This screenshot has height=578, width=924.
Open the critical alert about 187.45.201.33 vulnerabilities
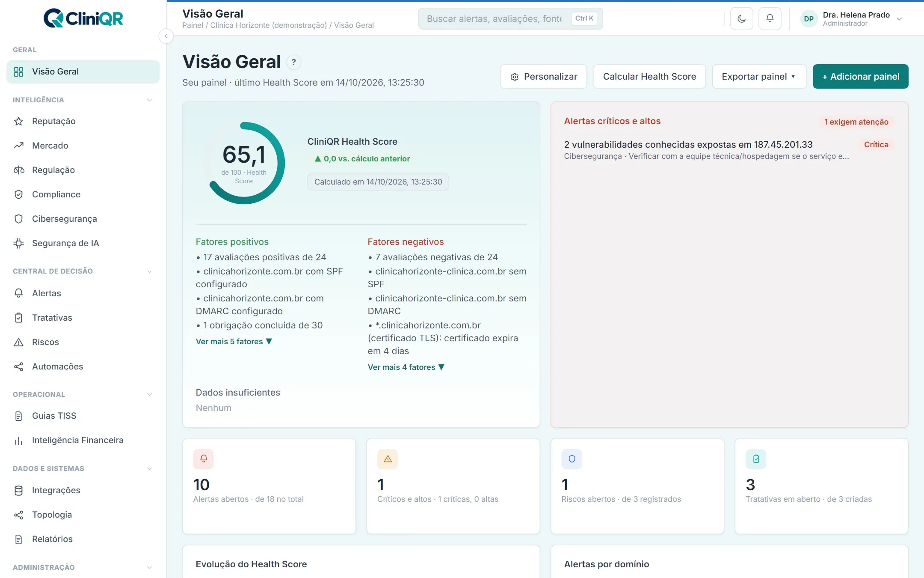coord(729,150)
